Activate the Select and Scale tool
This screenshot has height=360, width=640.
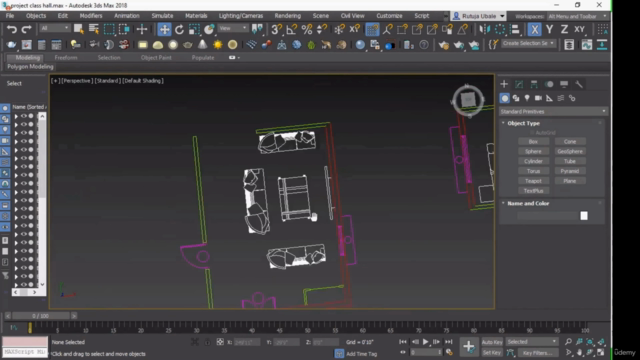(194, 29)
